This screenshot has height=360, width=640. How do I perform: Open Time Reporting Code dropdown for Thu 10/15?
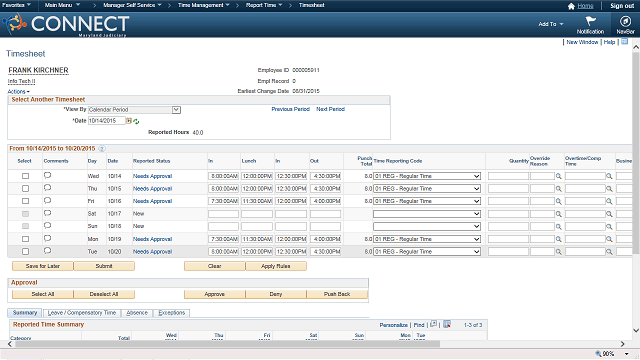coord(427,189)
